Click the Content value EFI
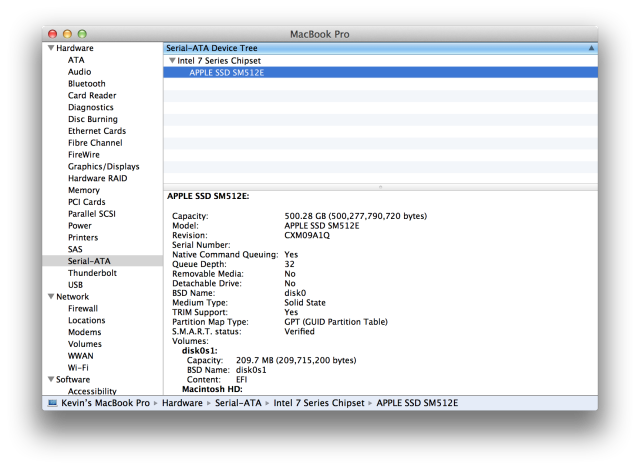This screenshot has width=640, height=469. tap(242, 380)
